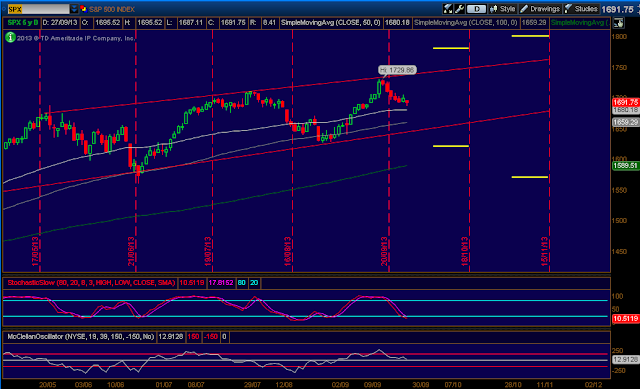Click the 19/07/13 vertical date marker label
640x389 pixels.
[x=208, y=251]
